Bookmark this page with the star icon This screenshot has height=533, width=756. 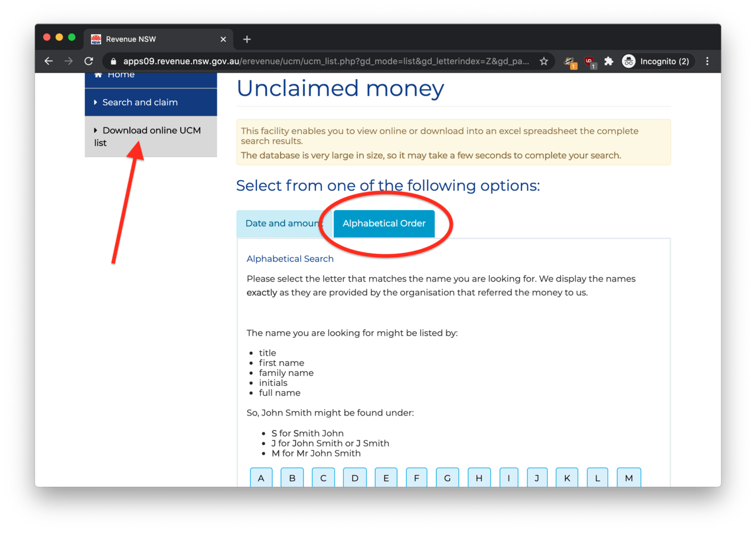point(544,61)
